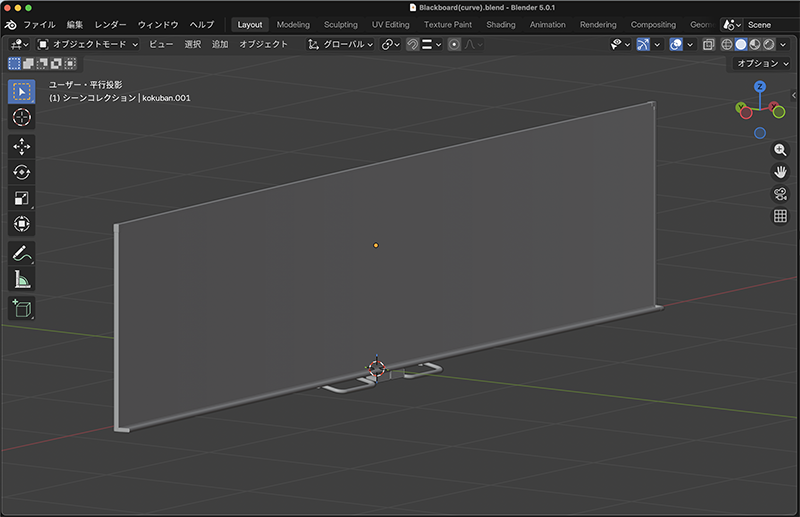
Task: Toggle snapping magnet button
Action: [x=412, y=44]
